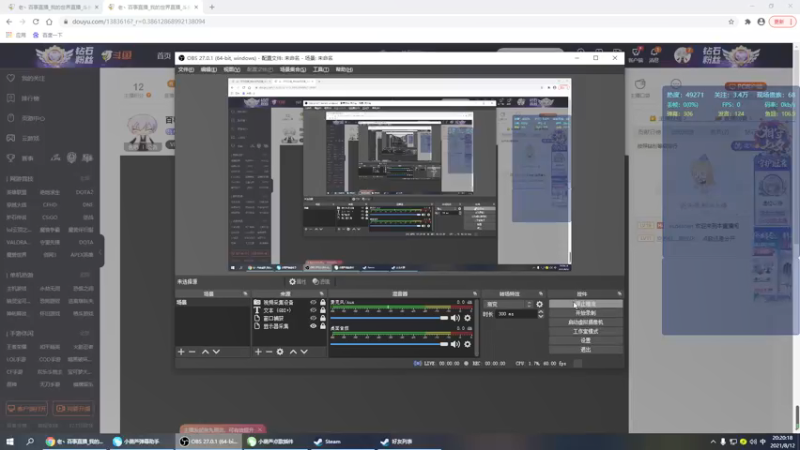This screenshot has height=450, width=800.
Task: Toggle lock on 视频采集设备 source
Action: [x=322, y=302]
